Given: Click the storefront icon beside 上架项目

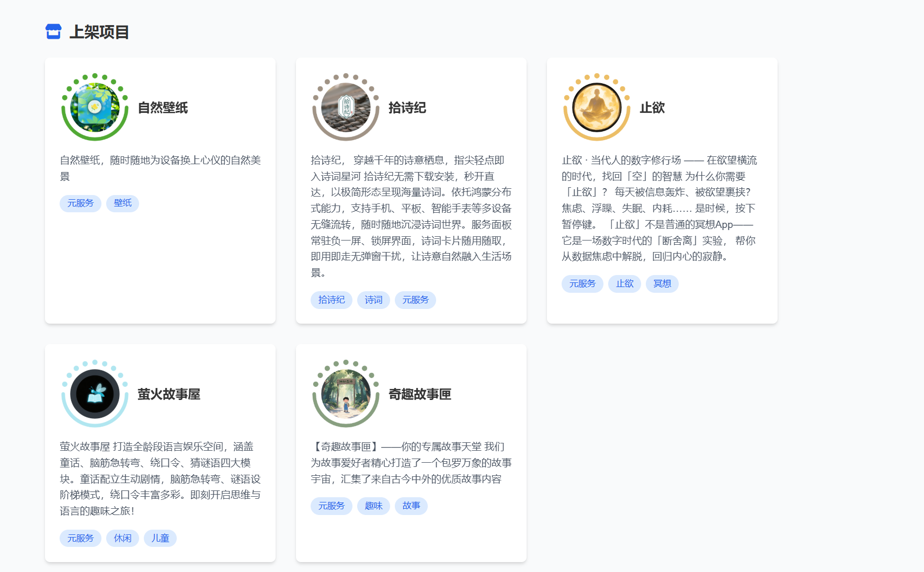Looking at the screenshot, I should 53,32.
